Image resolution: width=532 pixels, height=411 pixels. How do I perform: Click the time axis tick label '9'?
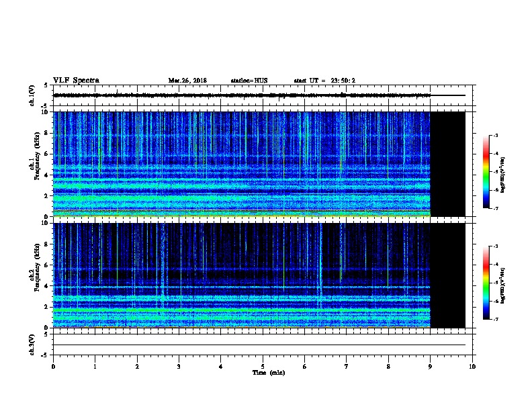[x=430, y=366]
